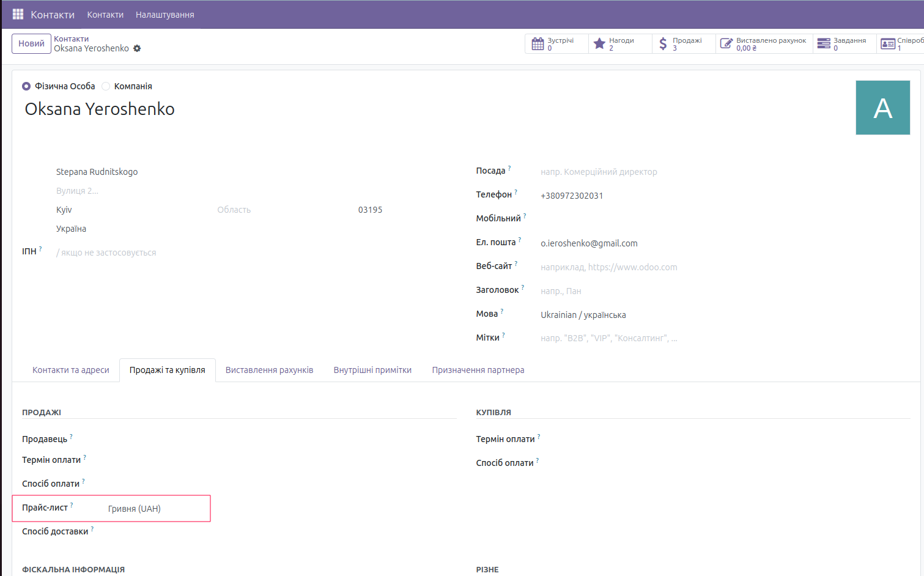924x576 pixels.
Task: Open Завдання tasks stat button
Action: click(x=845, y=44)
